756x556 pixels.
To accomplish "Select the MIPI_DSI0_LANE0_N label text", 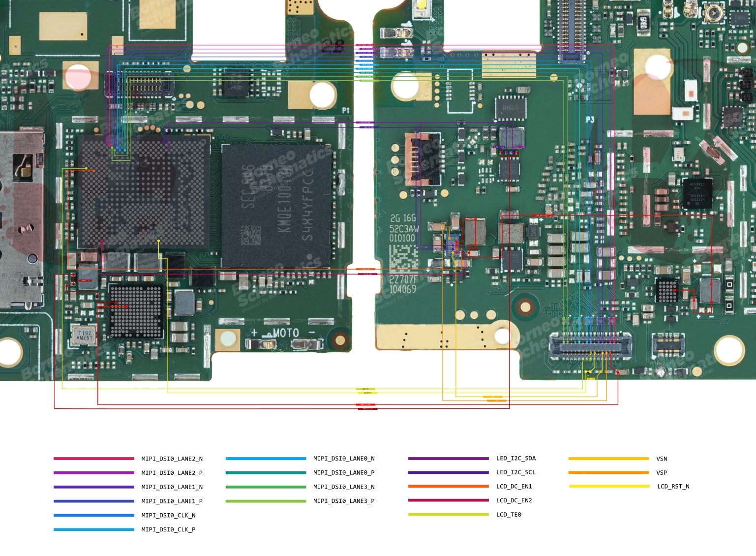I will pyautogui.click(x=344, y=458).
